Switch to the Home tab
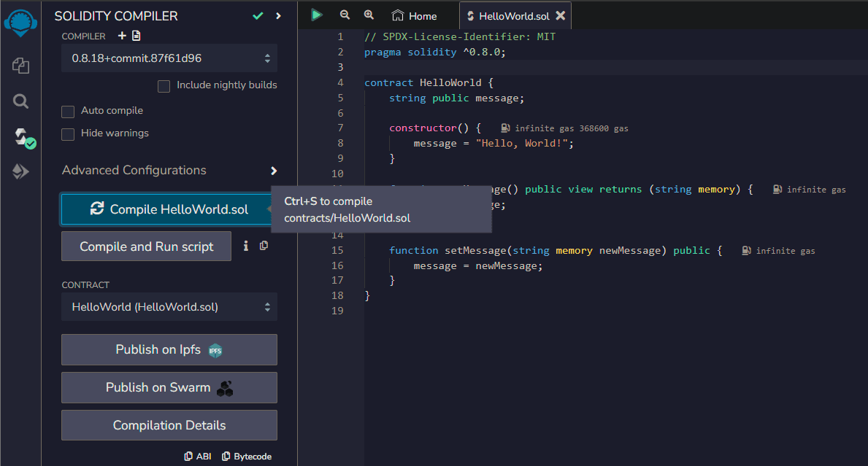 (x=415, y=16)
